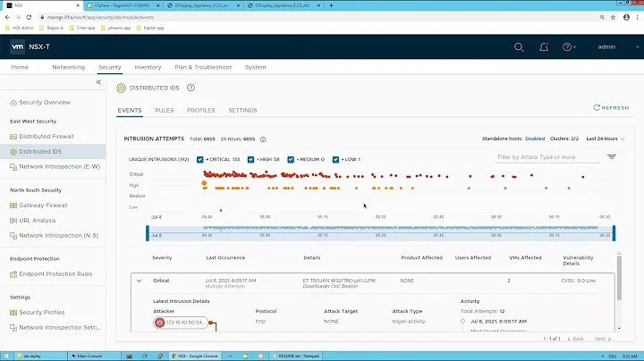Open the Plan & Troubleshoot tab
Image resolution: width=644 pixels, height=361 pixels.
203,67
